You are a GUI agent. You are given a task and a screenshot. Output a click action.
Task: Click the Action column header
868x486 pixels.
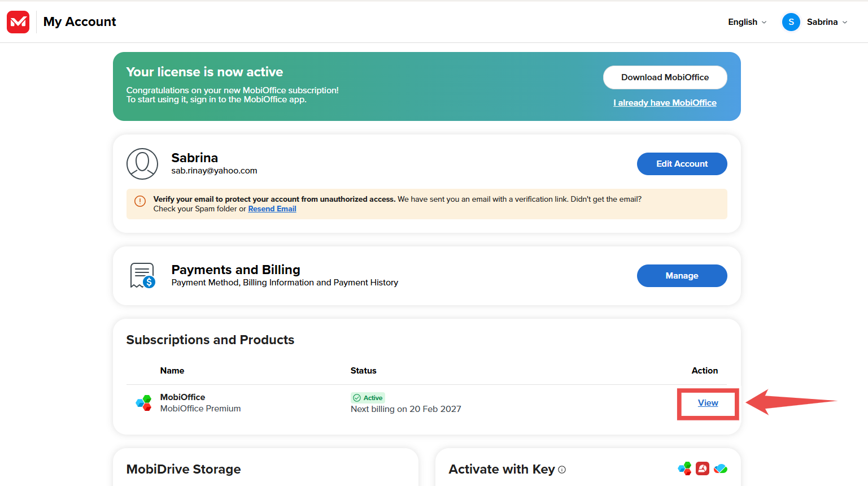pyautogui.click(x=705, y=371)
